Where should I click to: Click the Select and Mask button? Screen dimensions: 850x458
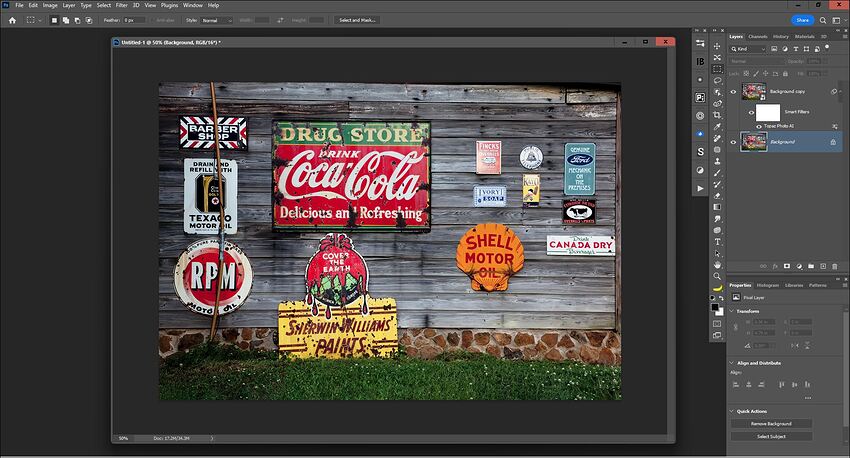357,20
